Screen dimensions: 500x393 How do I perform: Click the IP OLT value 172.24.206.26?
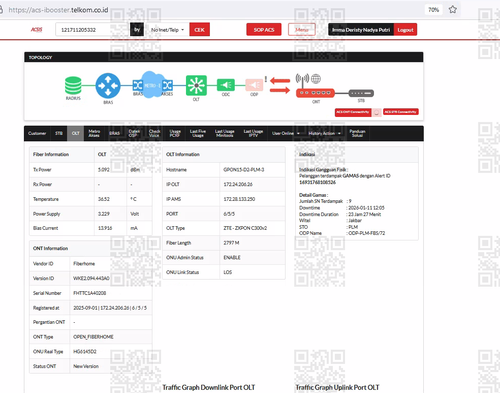238,184
